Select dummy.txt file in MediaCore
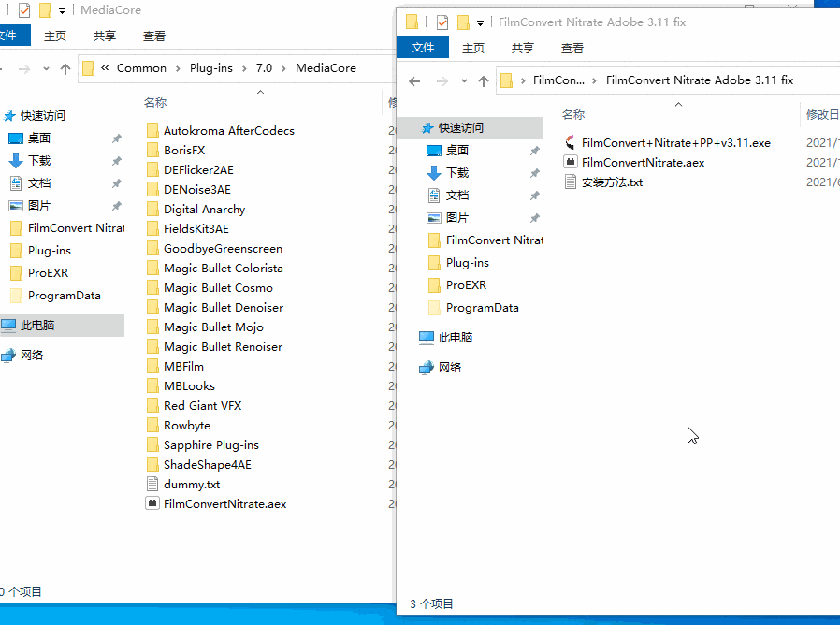The width and height of the screenshot is (840, 625). pyautogui.click(x=191, y=485)
